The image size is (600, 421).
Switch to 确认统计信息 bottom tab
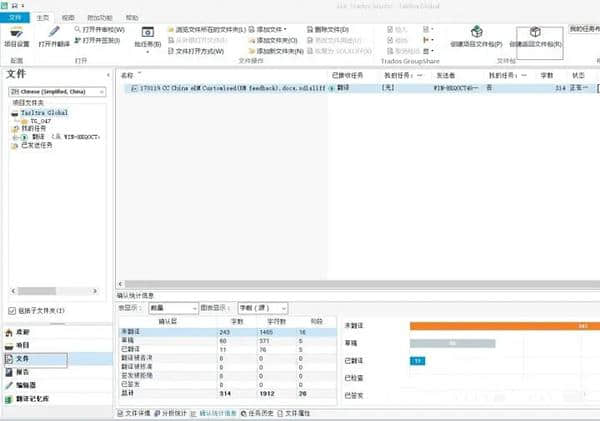(x=214, y=413)
